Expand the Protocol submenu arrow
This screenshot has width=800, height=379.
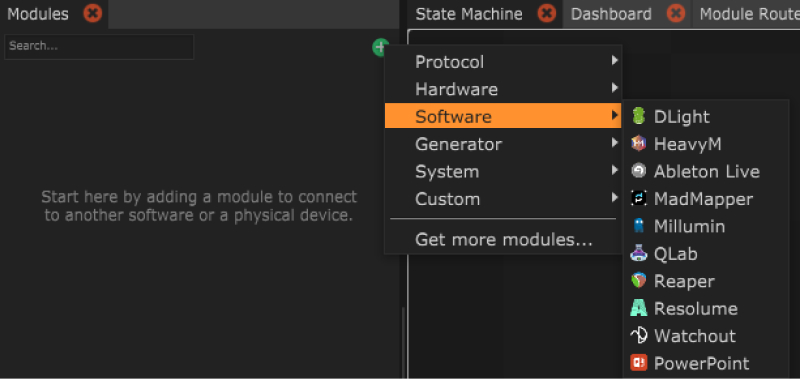point(615,61)
